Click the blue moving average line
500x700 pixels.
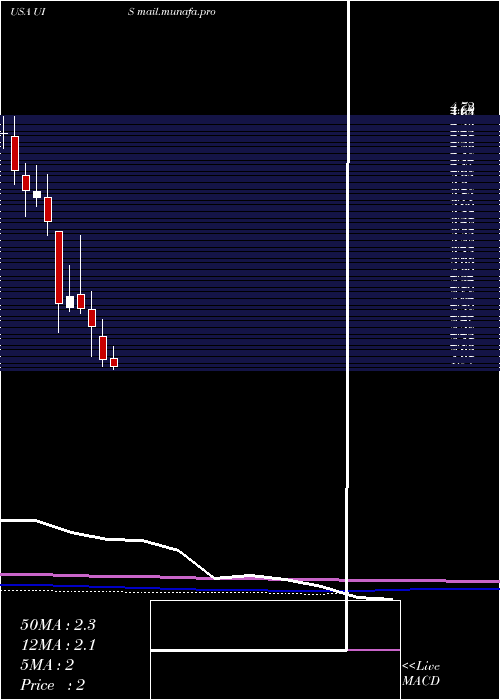(250, 590)
